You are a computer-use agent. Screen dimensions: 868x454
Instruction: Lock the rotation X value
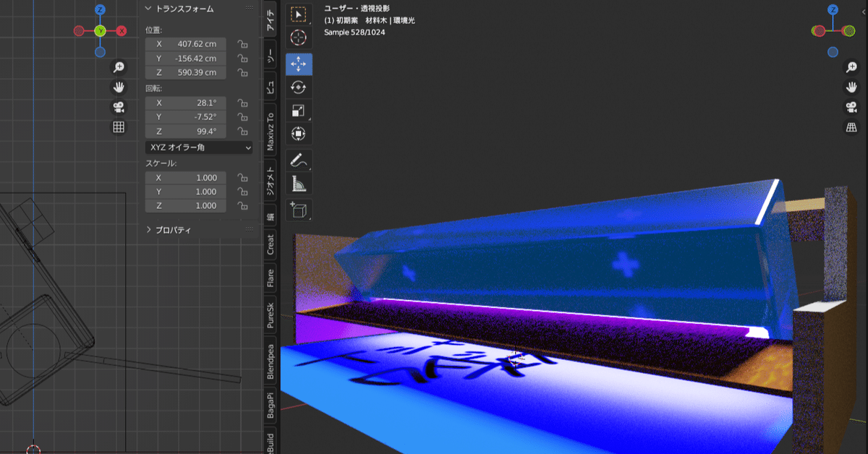click(x=243, y=103)
